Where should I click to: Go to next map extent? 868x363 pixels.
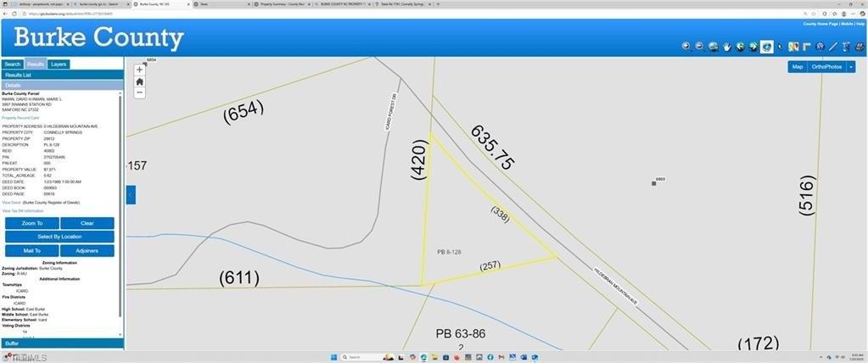click(x=753, y=47)
